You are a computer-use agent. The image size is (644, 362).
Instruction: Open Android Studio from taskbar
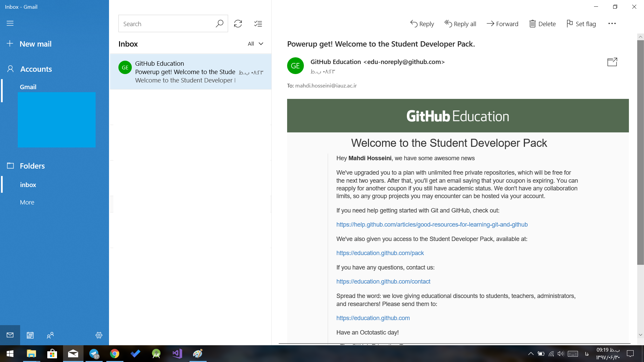click(x=156, y=354)
